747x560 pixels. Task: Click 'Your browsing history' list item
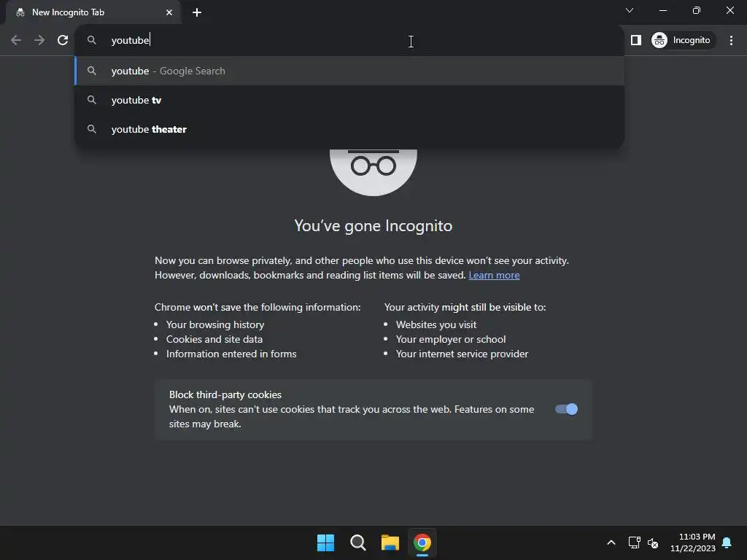pos(215,324)
